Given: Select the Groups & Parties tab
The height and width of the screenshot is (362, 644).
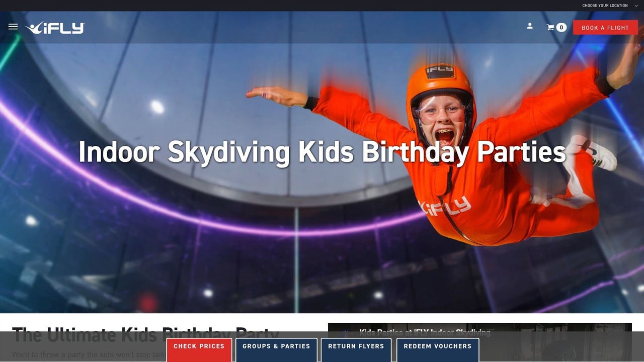Looking at the screenshot, I should (x=276, y=350).
